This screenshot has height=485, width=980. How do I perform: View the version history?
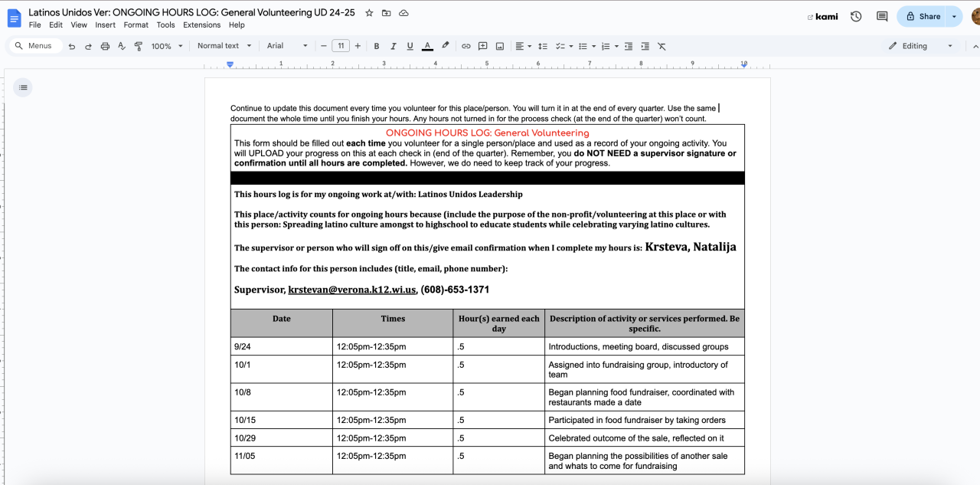[856, 16]
